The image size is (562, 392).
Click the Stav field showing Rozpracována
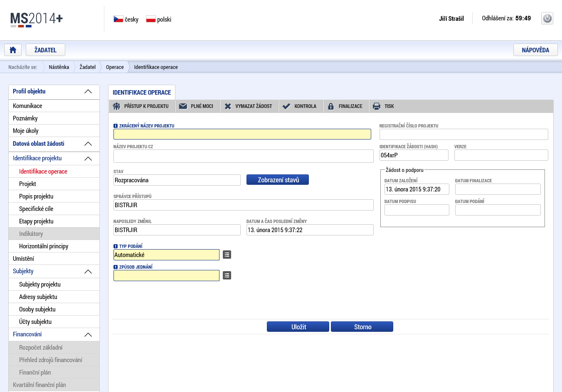177,180
